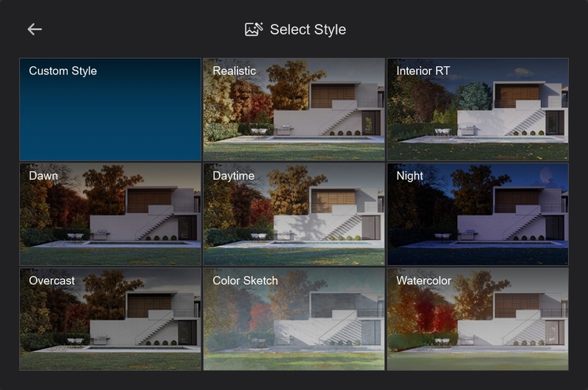Click the 'Color Sketch' label text
The image size is (588, 390).
coord(245,281)
